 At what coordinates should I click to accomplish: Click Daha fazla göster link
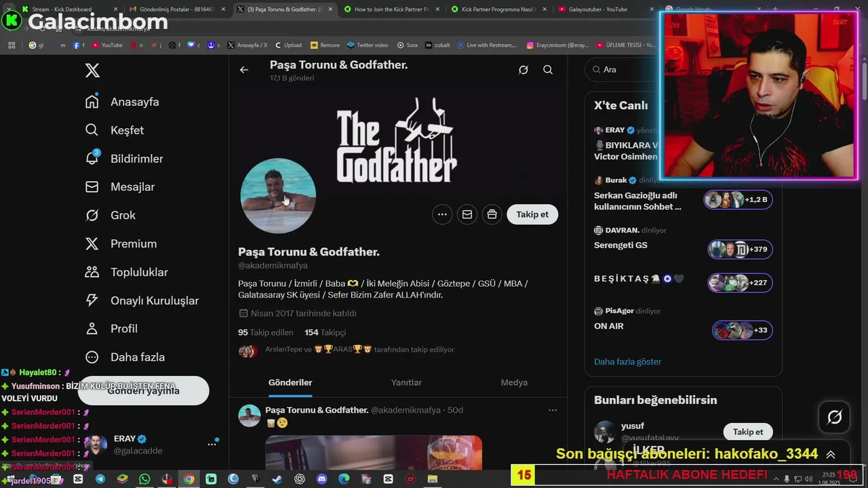[x=627, y=361]
